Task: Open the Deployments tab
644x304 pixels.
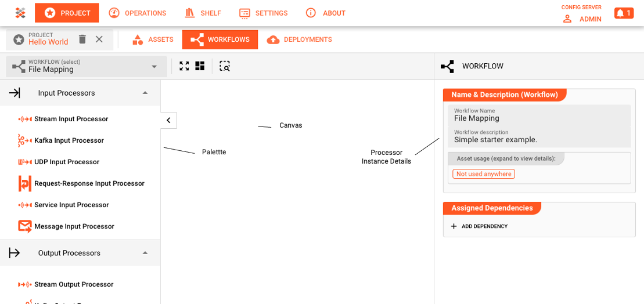Action: (300, 39)
